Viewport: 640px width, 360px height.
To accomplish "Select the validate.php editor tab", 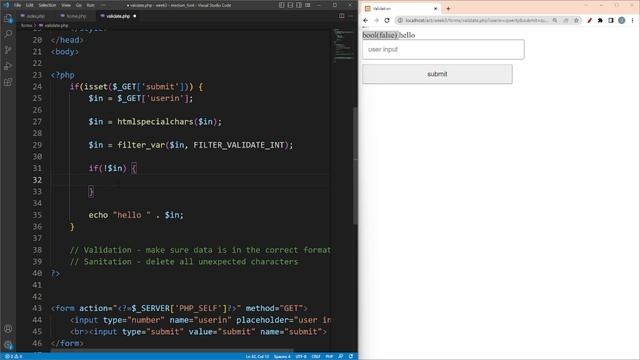I will pos(118,16).
